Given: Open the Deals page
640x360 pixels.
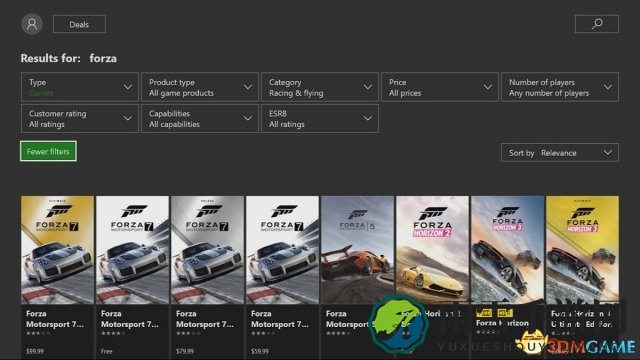Looking at the screenshot, I should pos(79,24).
